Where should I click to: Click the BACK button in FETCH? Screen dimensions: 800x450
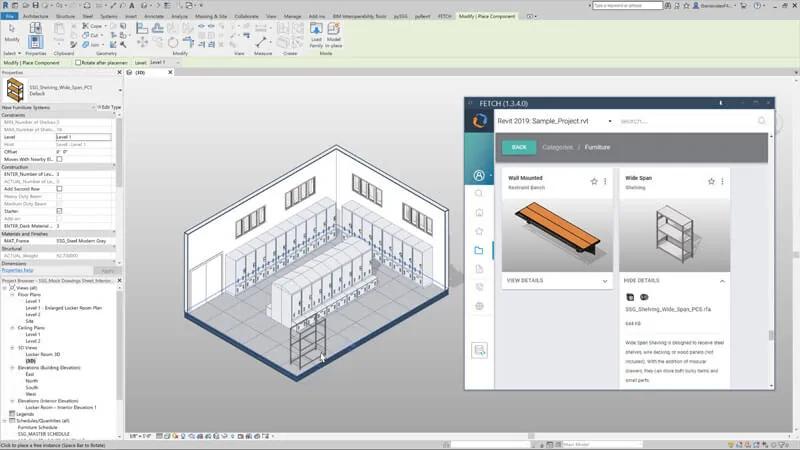coord(519,147)
